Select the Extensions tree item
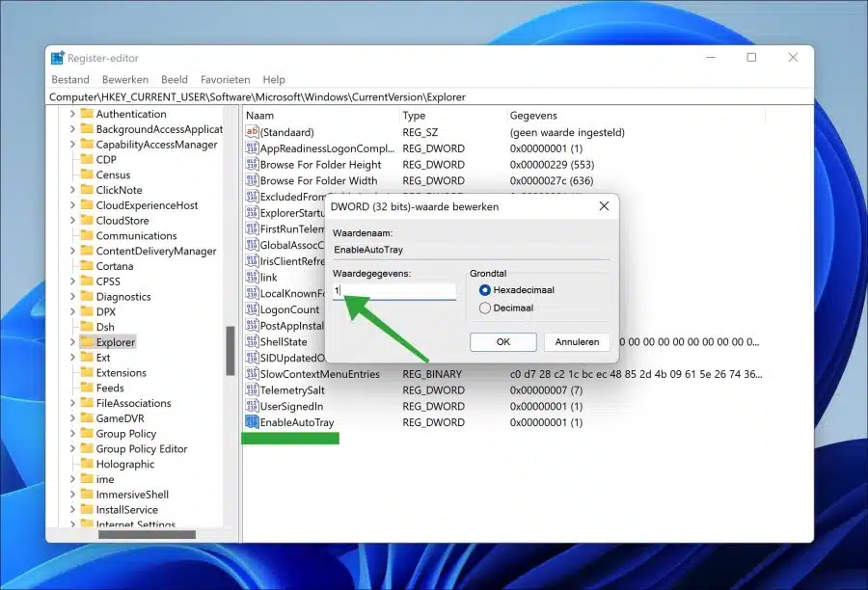Viewport: 868px width, 590px height. 122,372
